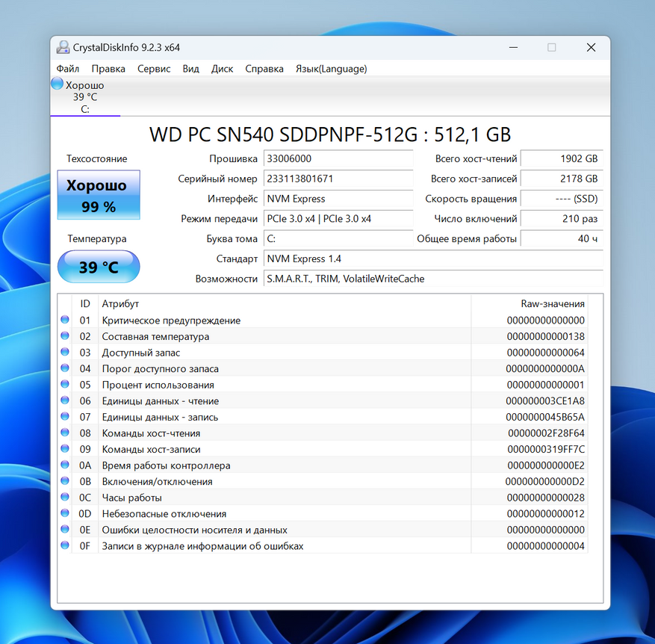Open the Файл menu

[x=68, y=69]
